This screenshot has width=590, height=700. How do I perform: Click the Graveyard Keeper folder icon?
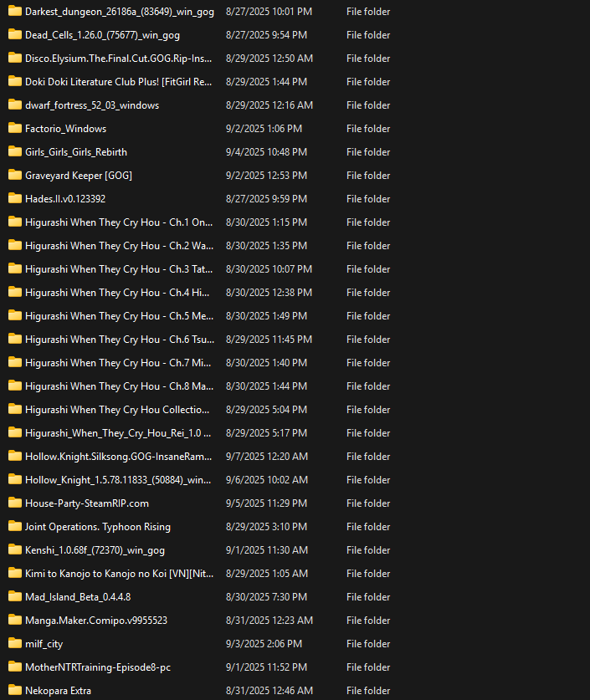click(x=15, y=175)
